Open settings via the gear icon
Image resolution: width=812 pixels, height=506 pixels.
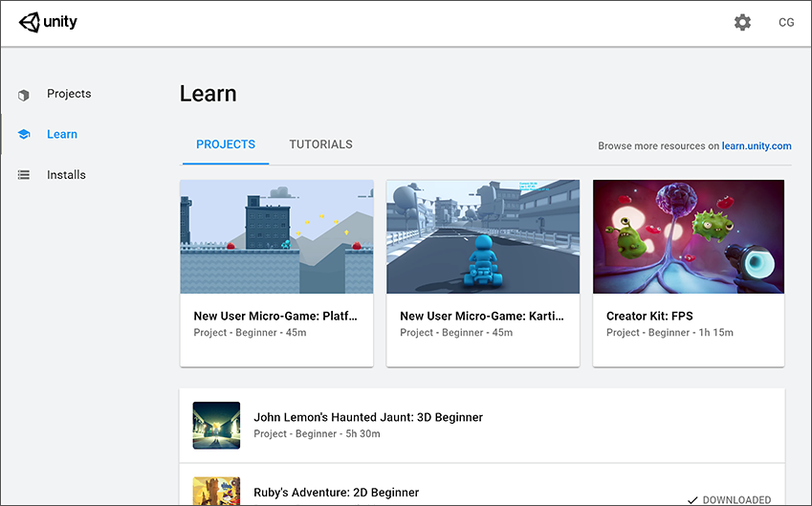pos(742,22)
